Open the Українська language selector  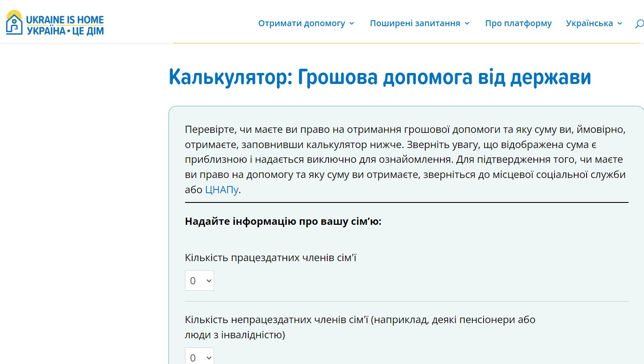(594, 23)
